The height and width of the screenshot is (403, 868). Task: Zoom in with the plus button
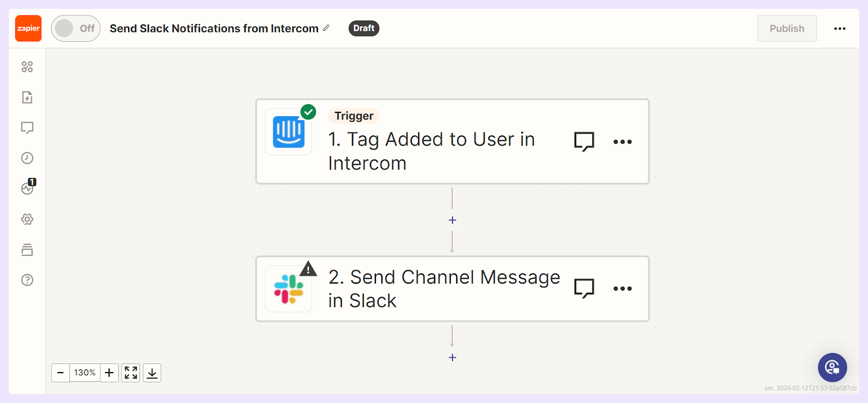tap(109, 373)
